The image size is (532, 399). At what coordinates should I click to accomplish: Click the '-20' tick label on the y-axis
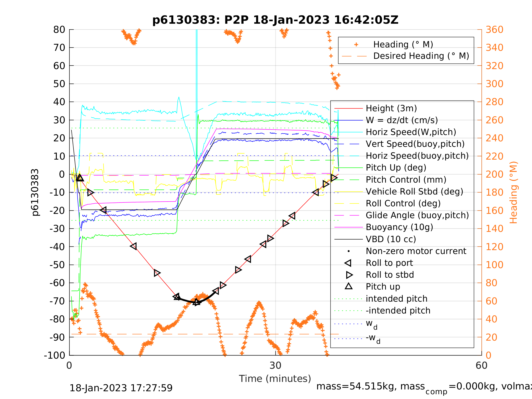pos(57,211)
